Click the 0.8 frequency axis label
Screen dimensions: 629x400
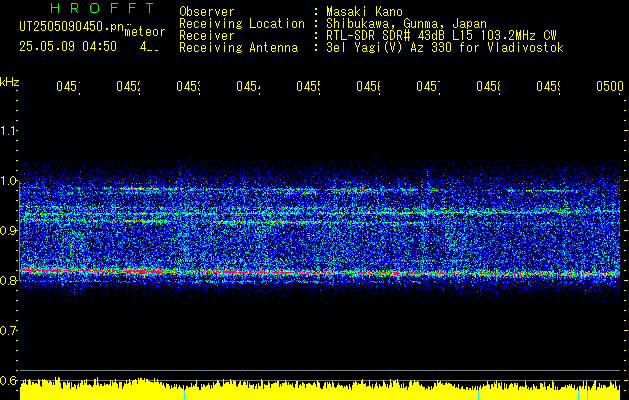point(8,280)
